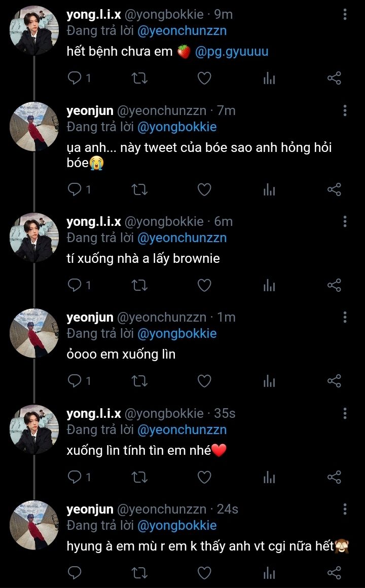Open @yongbokkie reply link in the 7m tweet
The width and height of the screenshot is (365, 588).
pos(177,127)
